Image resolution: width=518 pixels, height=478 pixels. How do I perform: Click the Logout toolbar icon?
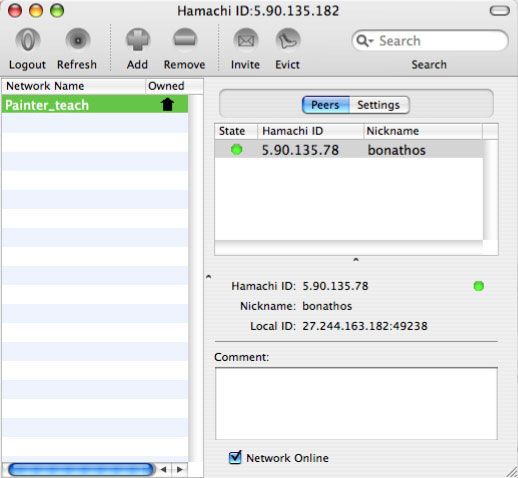(x=28, y=41)
